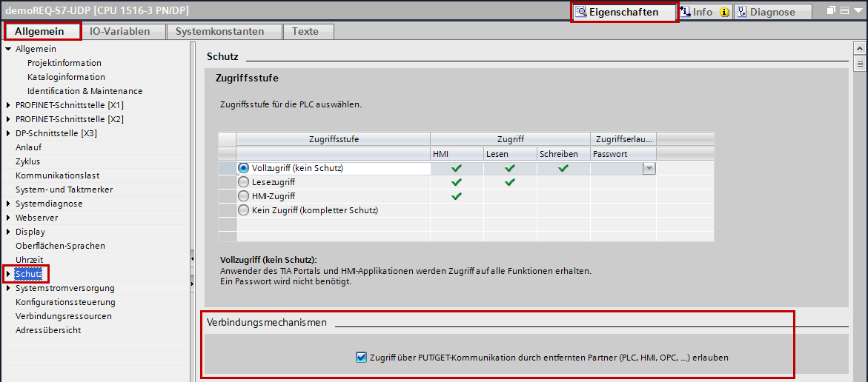Select HMI-Zugriff radio button
The height and width of the screenshot is (382, 868).
click(243, 196)
